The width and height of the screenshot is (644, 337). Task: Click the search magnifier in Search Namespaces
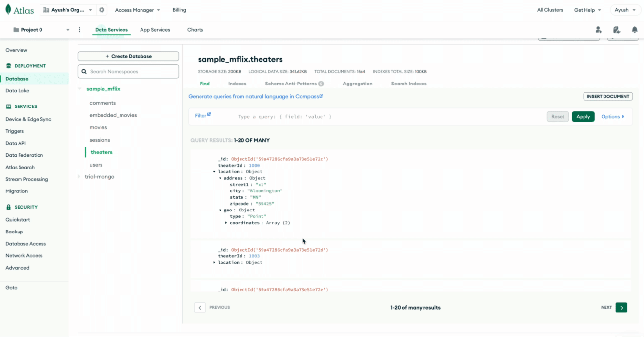[x=85, y=71]
